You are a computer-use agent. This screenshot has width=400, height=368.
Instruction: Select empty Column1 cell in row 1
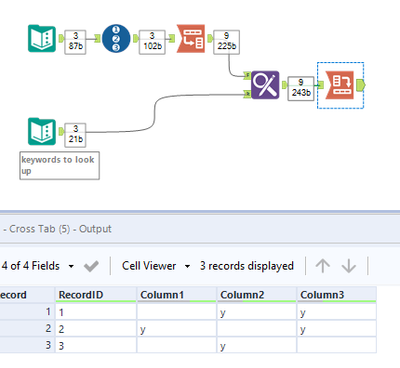(177, 312)
